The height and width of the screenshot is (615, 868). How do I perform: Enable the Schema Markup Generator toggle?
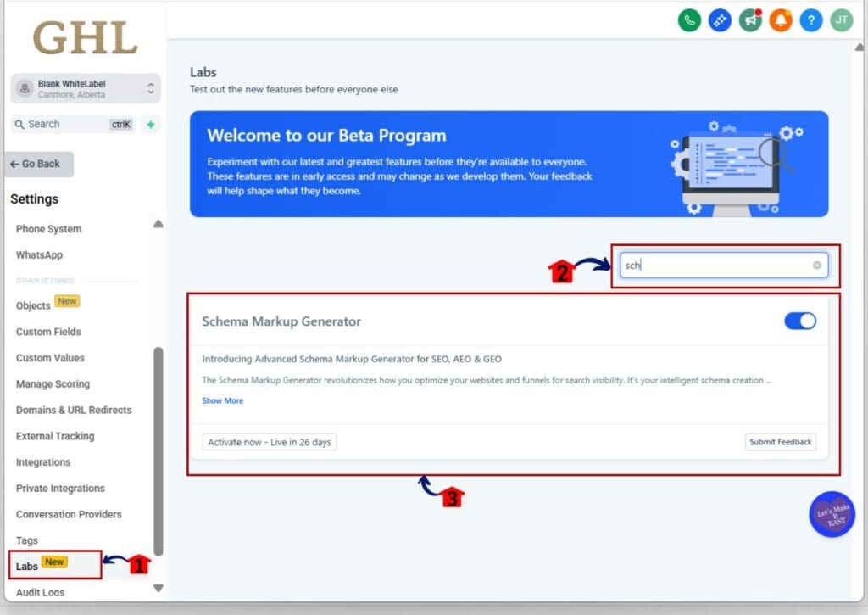click(x=799, y=321)
